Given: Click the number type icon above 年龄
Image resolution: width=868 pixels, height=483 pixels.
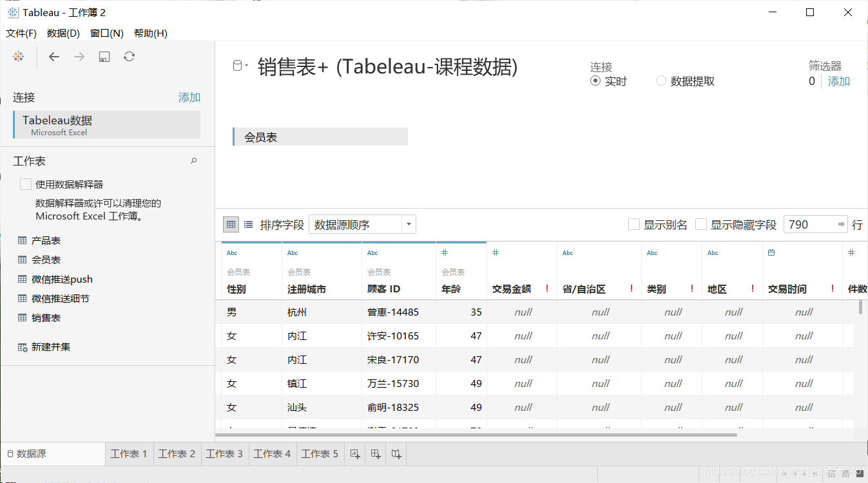Looking at the screenshot, I should tap(445, 253).
